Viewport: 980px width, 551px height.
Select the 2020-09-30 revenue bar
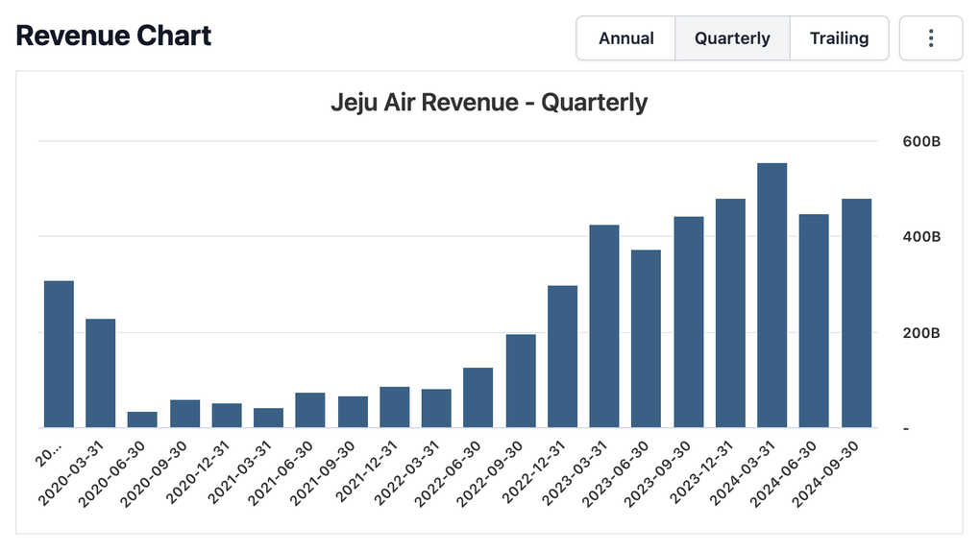coord(185,414)
